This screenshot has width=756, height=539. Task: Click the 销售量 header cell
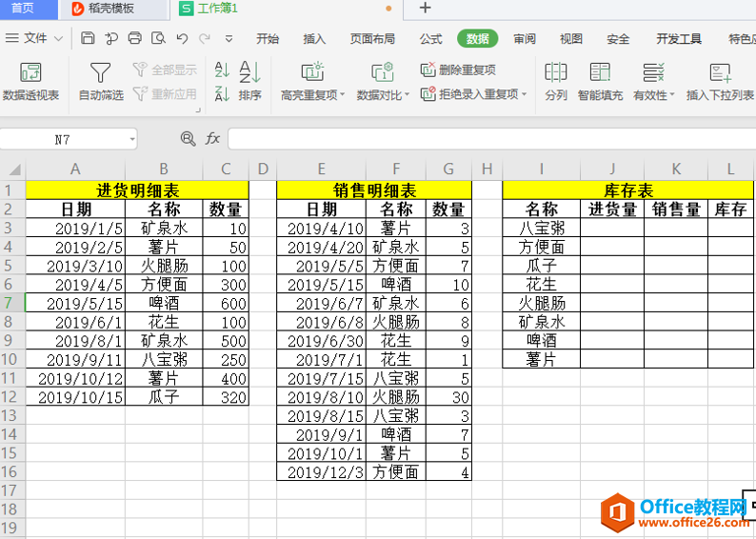pos(676,209)
